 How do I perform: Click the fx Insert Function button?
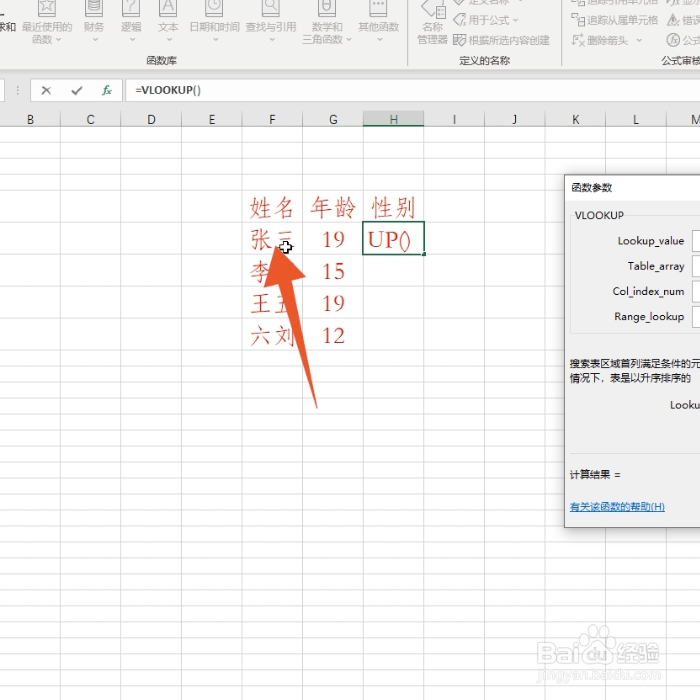tap(107, 91)
